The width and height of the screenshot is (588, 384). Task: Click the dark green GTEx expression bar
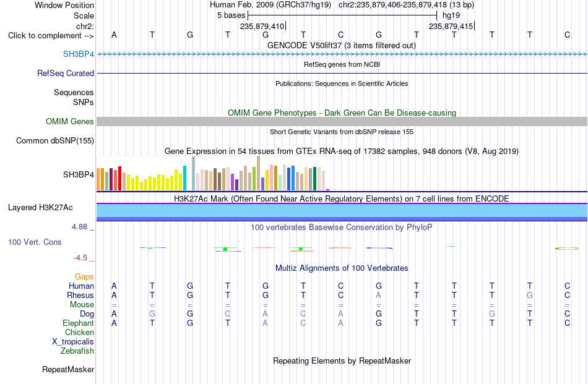tap(314, 179)
